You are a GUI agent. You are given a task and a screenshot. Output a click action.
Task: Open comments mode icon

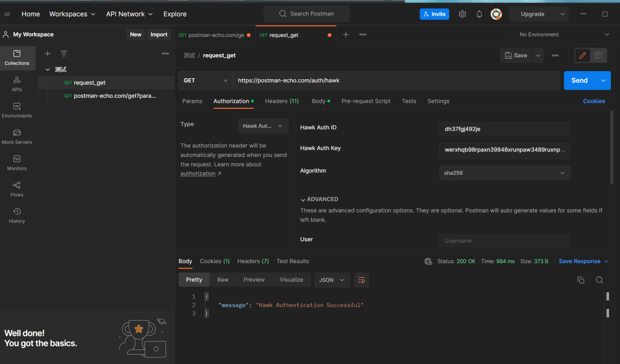[x=598, y=55]
